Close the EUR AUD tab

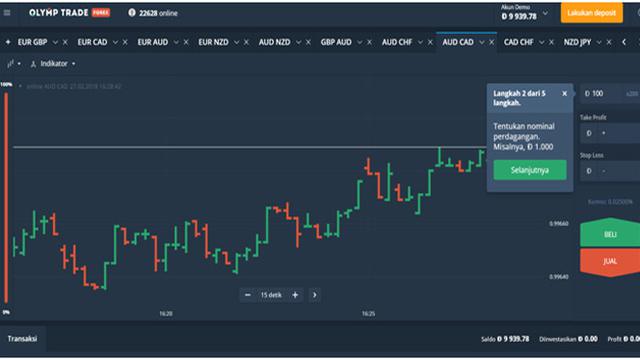pos(186,42)
